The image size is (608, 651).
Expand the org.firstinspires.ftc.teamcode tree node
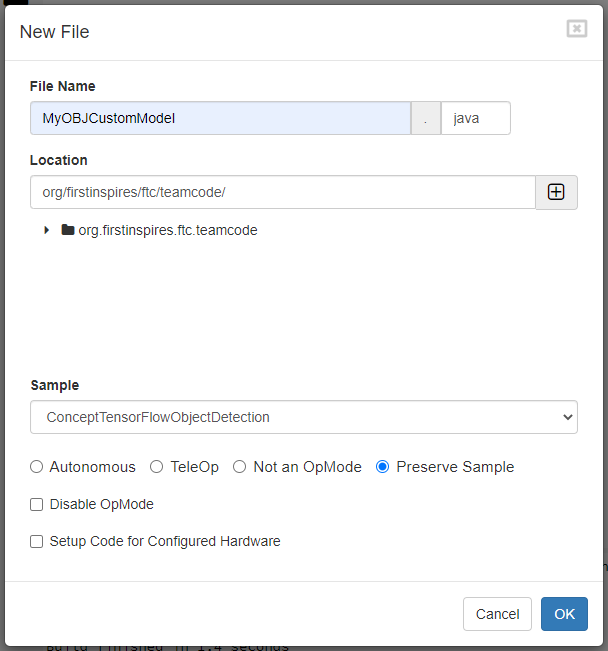coord(46,230)
